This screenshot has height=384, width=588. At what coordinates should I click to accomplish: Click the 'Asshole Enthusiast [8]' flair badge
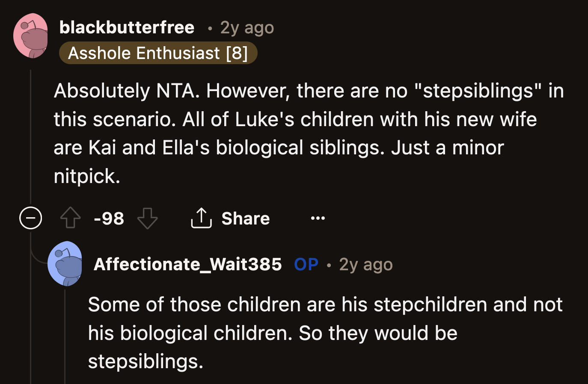[x=158, y=53]
